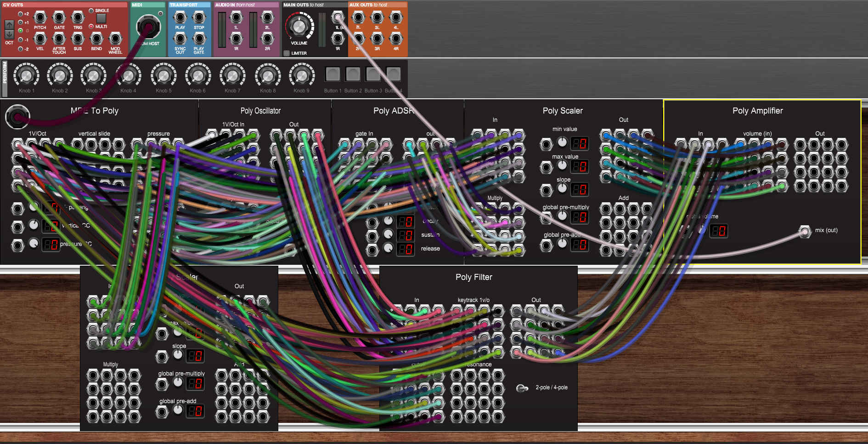Click min value knob on Poly Scaler beside ADSR
Image resolution: width=868 pixels, height=444 pixels.
pyautogui.click(x=562, y=142)
